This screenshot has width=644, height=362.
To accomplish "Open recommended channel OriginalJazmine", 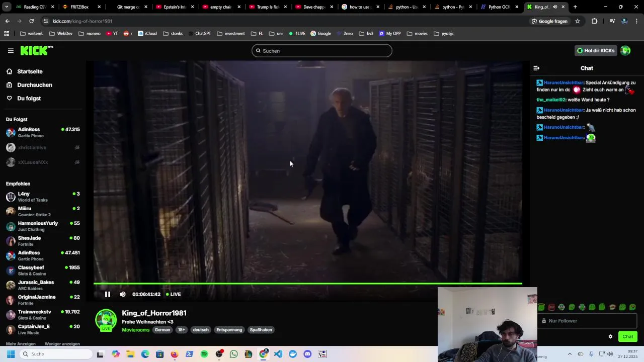I will [43, 300].
